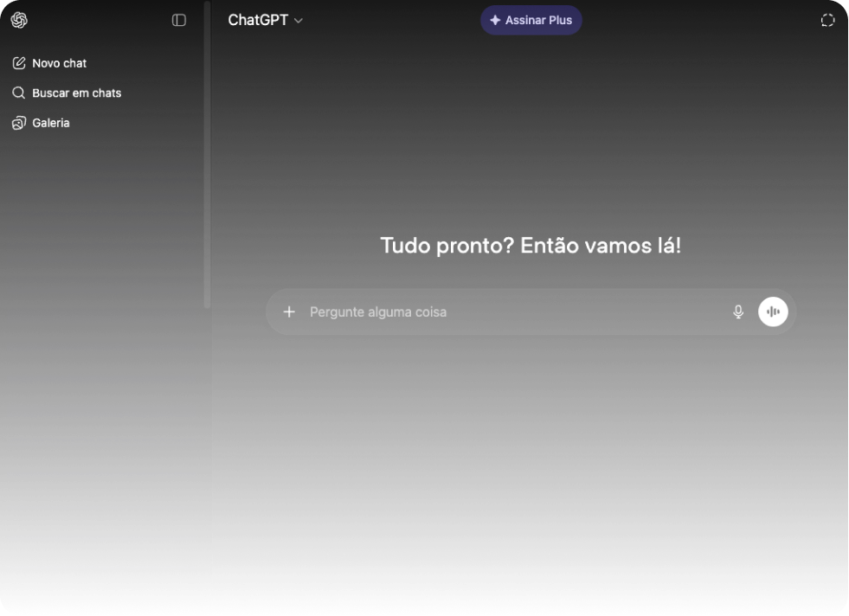Click the OpenAI logo in the sidebar
Image resolution: width=849 pixels, height=616 pixels.
pos(19,20)
